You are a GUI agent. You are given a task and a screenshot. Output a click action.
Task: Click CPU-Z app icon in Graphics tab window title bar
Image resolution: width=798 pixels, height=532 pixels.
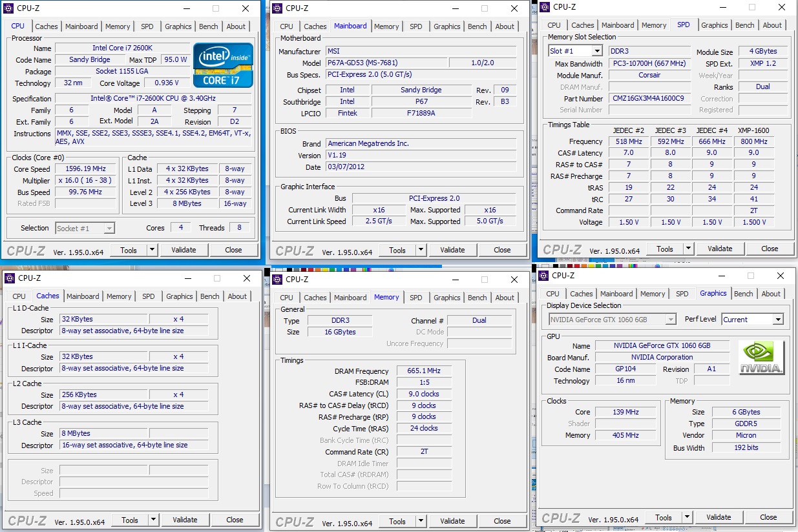coord(543,276)
